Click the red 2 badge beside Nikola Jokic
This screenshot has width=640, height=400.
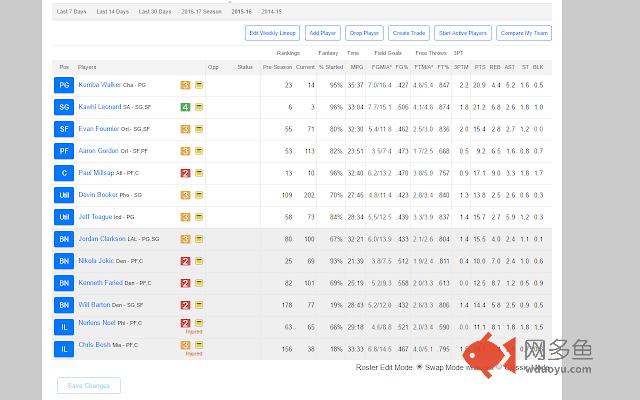[x=185, y=261]
